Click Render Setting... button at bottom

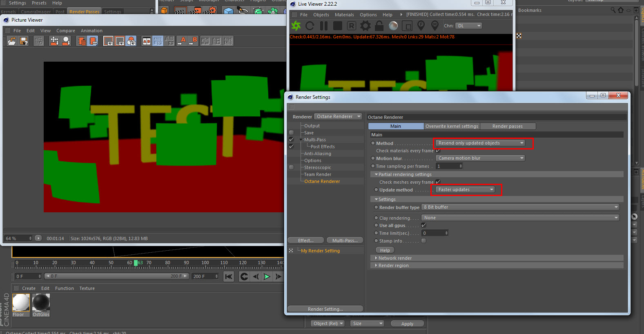pos(325,309)
